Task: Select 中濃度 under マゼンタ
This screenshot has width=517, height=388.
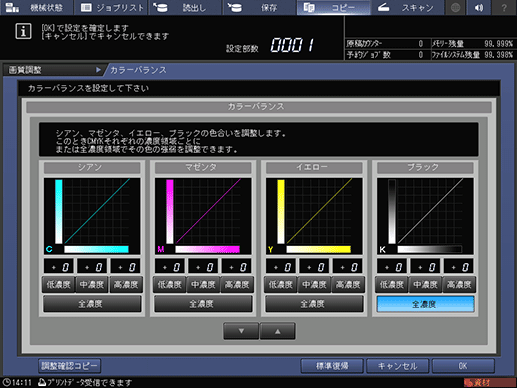Action: pos(203,285)
